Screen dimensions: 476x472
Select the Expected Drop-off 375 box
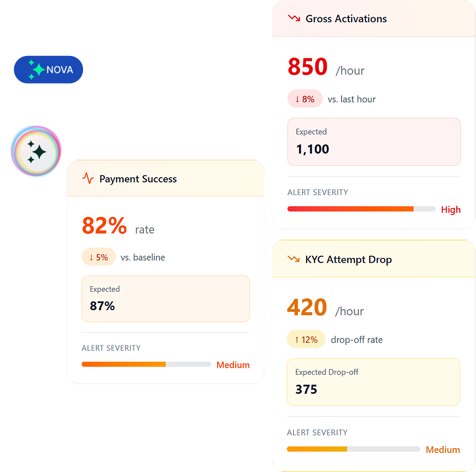click(373, 382)
